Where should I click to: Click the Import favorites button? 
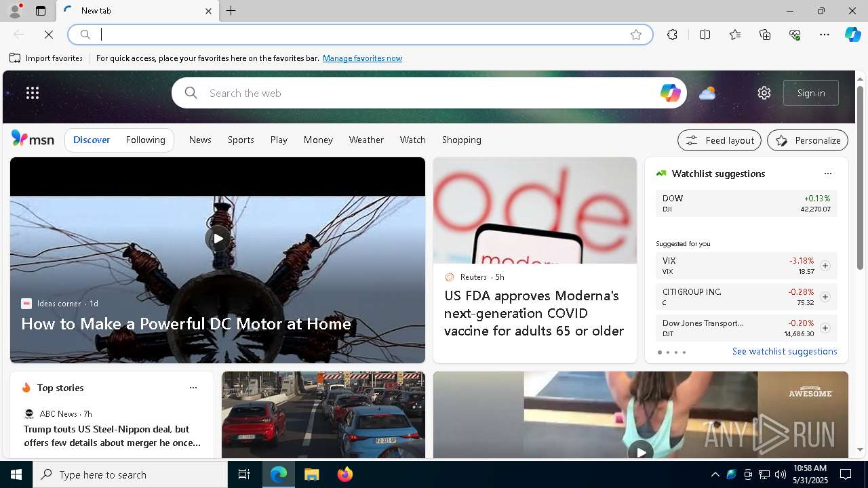[x=46, y=58]
